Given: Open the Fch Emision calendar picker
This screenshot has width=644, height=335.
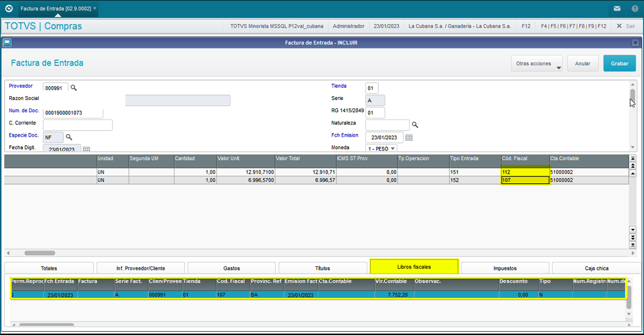Looking at the screenshot, I should [x=409, y=138].
